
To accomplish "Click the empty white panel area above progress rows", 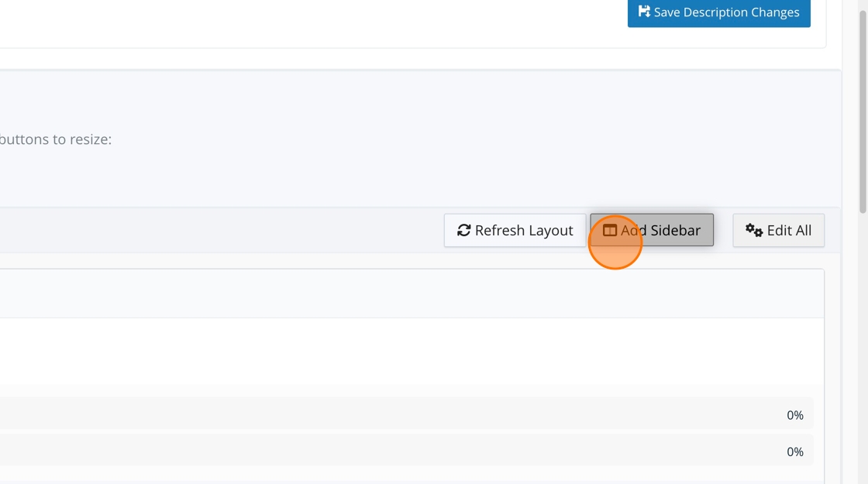I will coord(412,352).
